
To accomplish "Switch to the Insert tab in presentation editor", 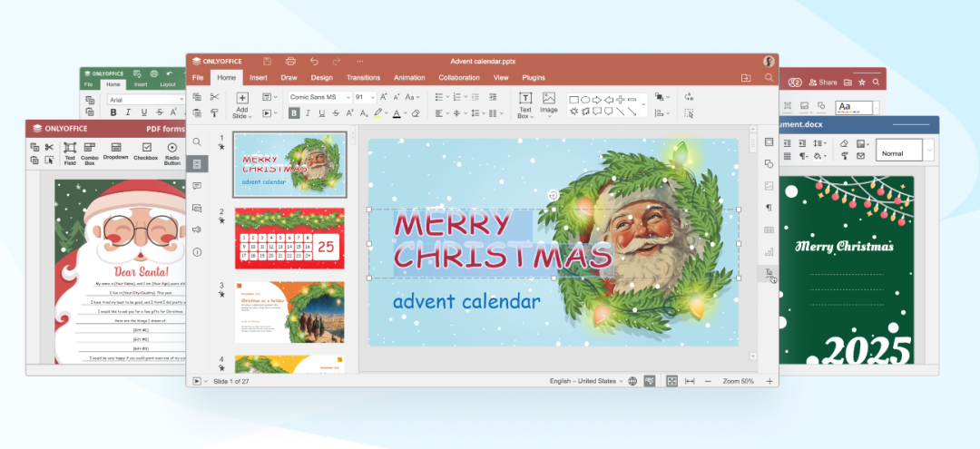I will tap(258, 78).
